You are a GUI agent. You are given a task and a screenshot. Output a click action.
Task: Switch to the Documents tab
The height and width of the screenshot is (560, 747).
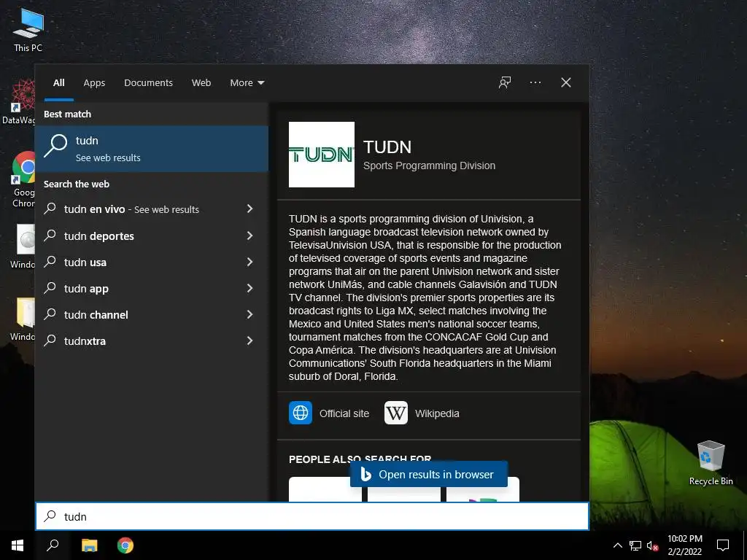click(x=148, y=83)
